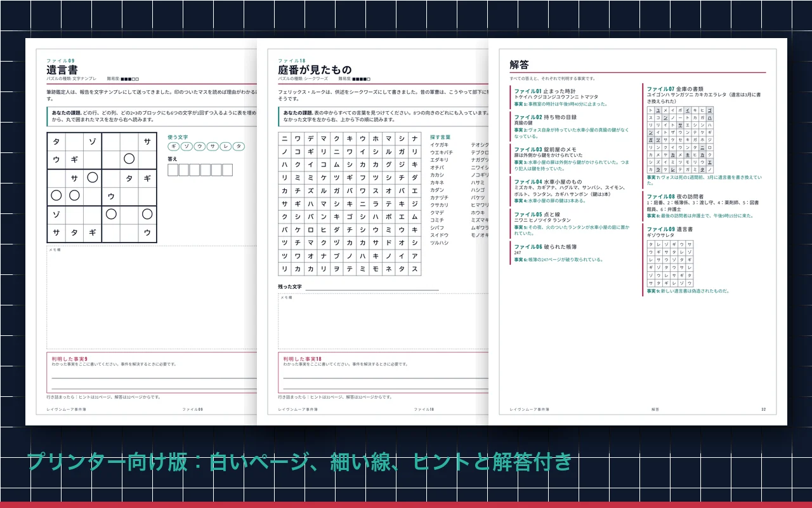Screen dimensions: 812x508
Task: Click the ファイル05 点と線 answer heading
Action: (x=537, y=215)
